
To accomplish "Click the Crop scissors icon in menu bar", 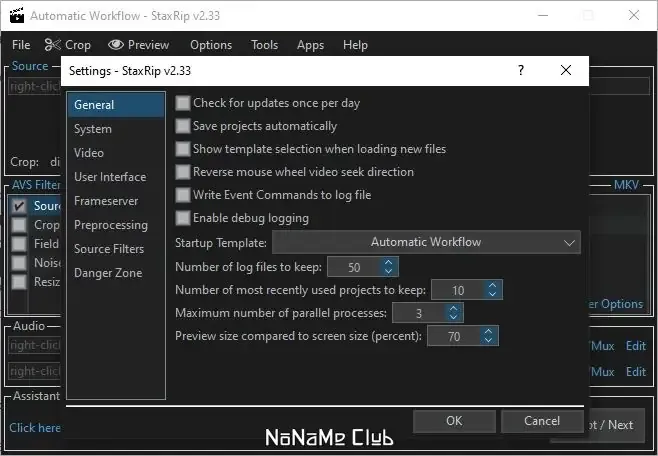I will click(52, 44).
